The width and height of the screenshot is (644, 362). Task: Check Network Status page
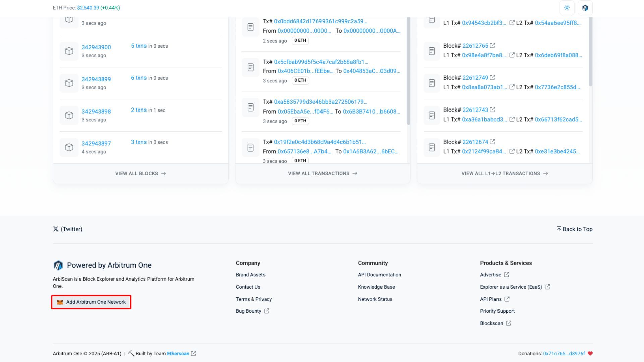(375, 299)
